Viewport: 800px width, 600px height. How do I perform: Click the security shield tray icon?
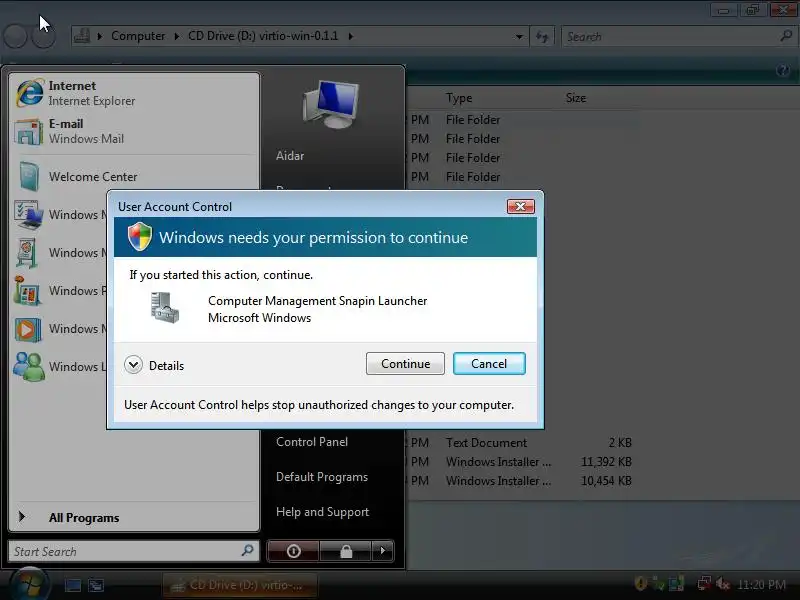pos(640,583)
